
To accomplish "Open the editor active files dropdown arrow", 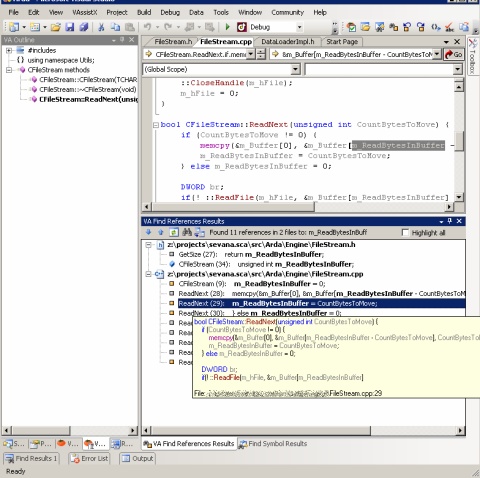I will click(x=446, y=42).
